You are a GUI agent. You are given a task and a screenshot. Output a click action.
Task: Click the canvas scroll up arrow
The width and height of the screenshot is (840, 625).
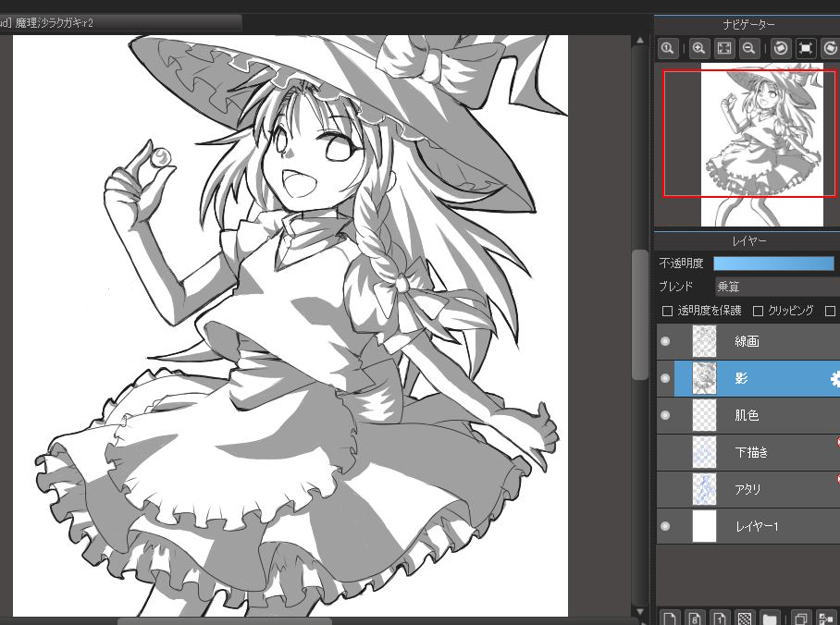coord(640,40)
